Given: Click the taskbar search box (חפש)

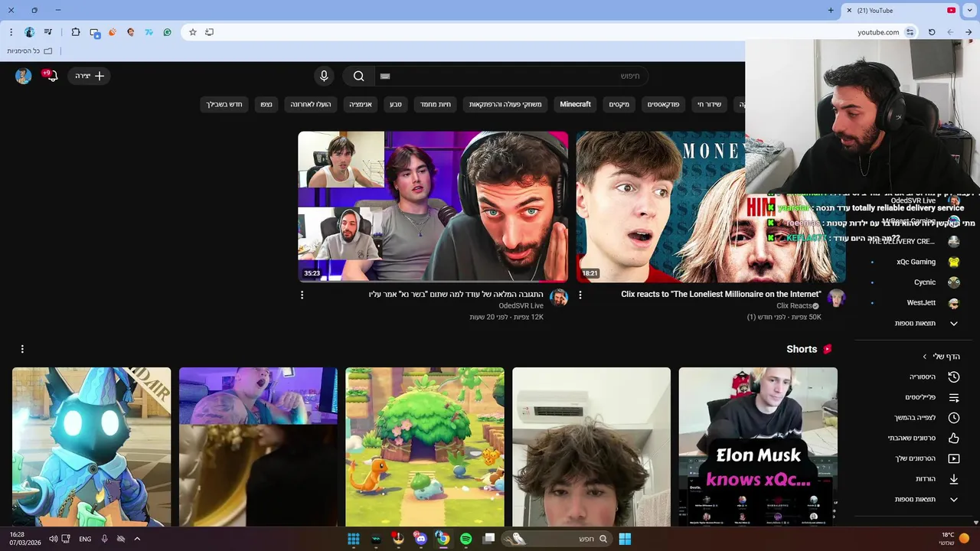Looking at the screenshot, I should 557,539.
